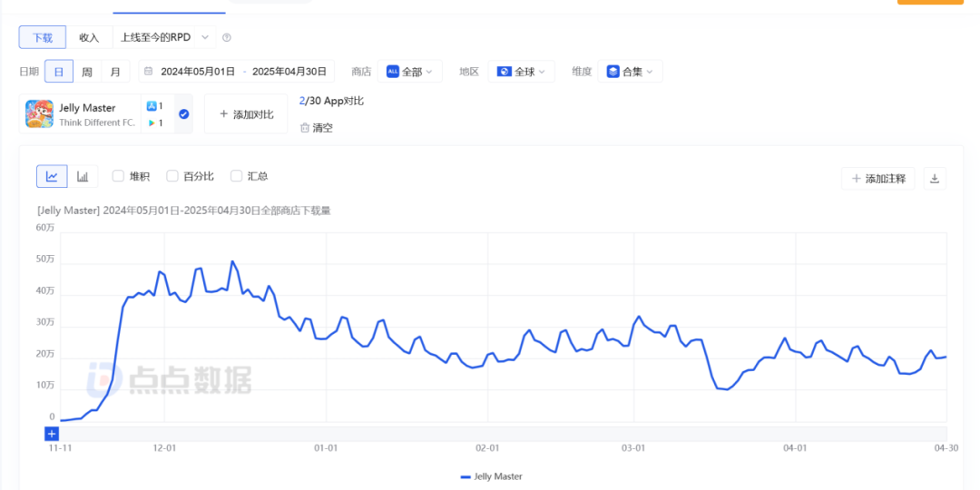Click the Jelly Master app icon

(x=39, y=113)
